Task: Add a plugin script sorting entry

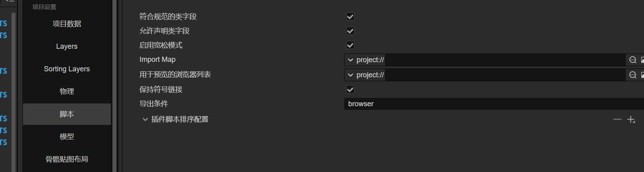Action: pos(631,119)
